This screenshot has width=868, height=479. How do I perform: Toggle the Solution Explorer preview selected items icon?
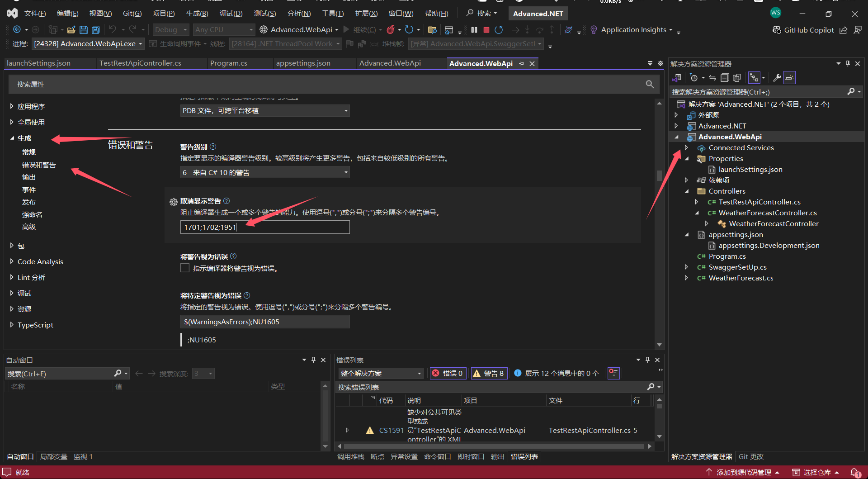789,78
